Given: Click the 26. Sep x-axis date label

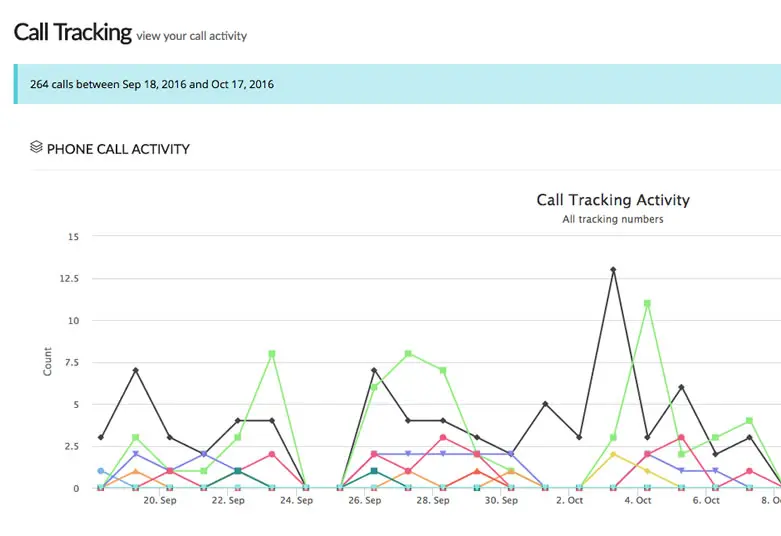Looking at the screenshot, I should point(365,501).
